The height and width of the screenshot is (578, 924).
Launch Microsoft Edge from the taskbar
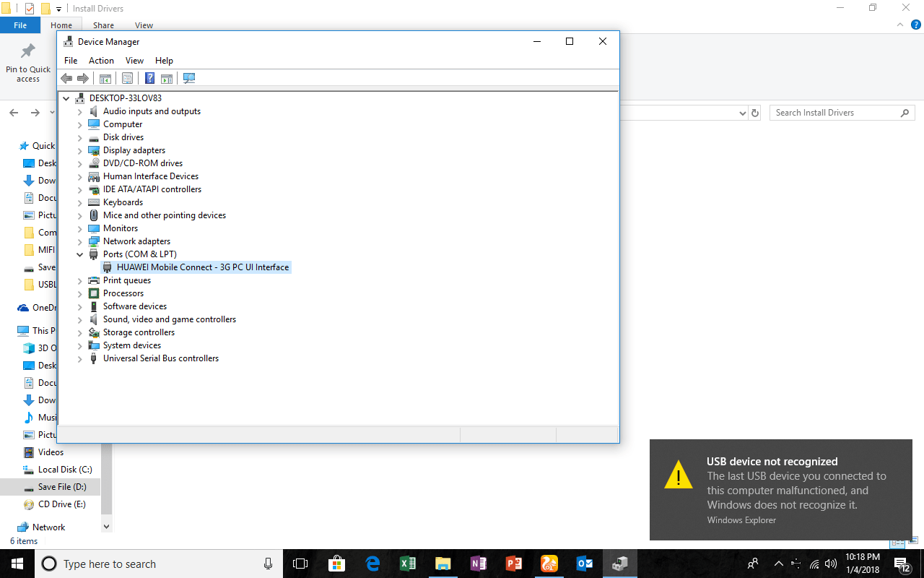(372, 564)
